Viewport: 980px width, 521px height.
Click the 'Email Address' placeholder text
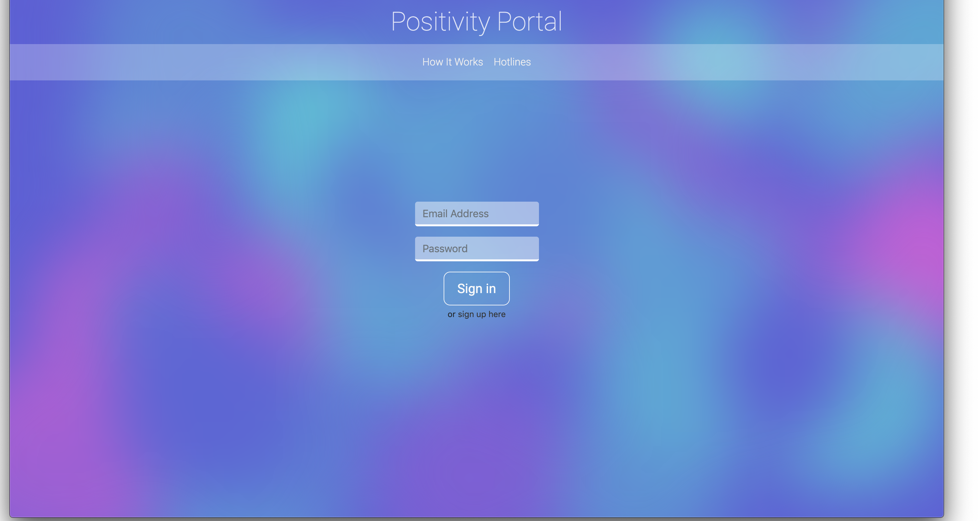tap(455, 214)
